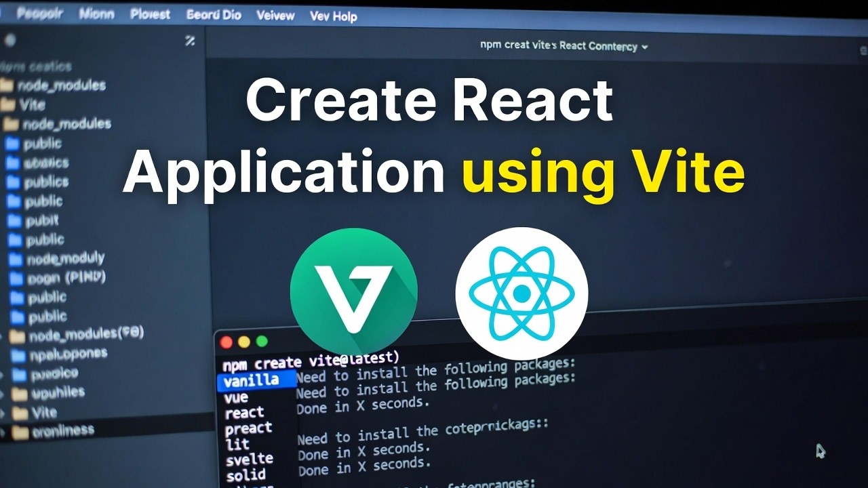This screenshot has width=868, height=488.
Task: Open the Veivew menu
Action: (275, 16)
